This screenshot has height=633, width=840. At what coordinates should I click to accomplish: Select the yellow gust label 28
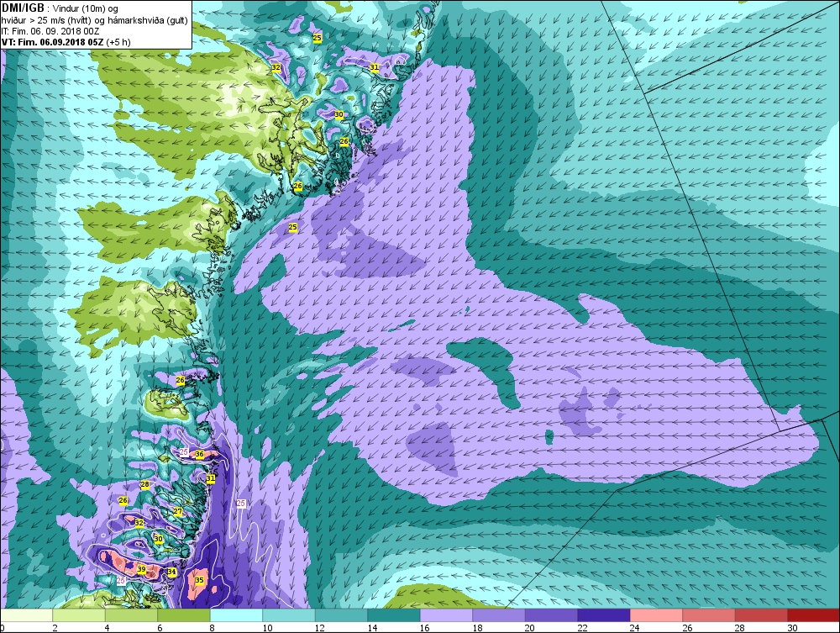[144, 484]
